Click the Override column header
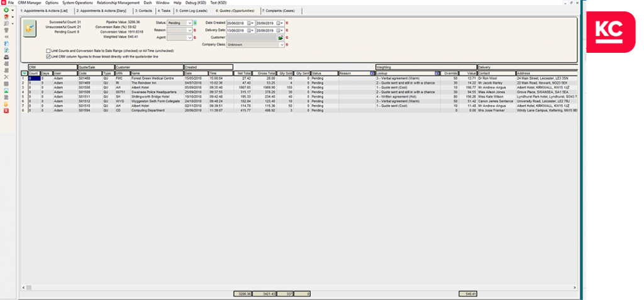Viewport: 644px width, 300px height. click(x=449, y=73)
